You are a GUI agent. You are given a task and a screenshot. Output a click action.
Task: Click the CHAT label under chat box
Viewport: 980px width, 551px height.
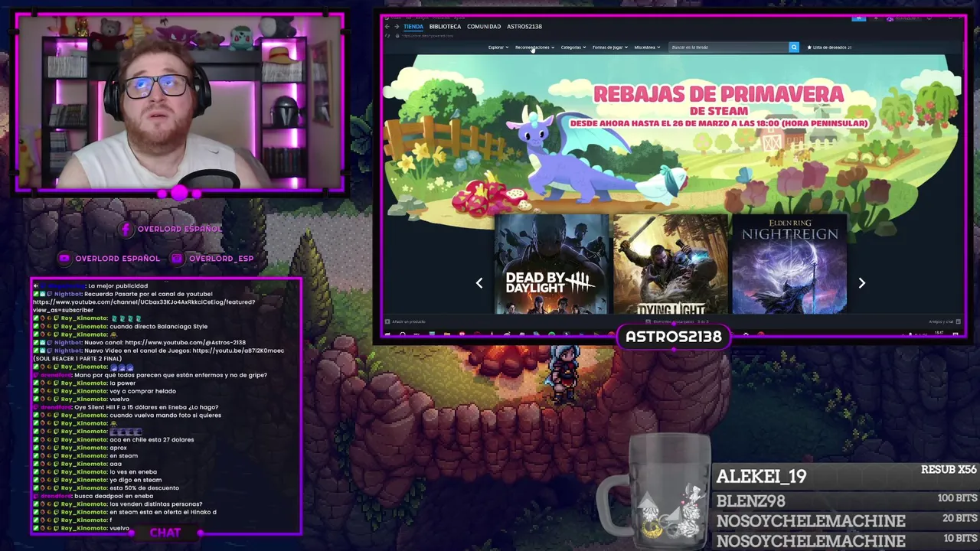(165, 533)
